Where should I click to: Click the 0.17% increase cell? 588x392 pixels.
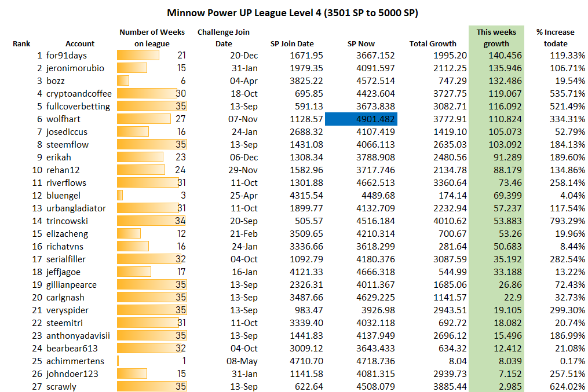[x=572, y=361]
